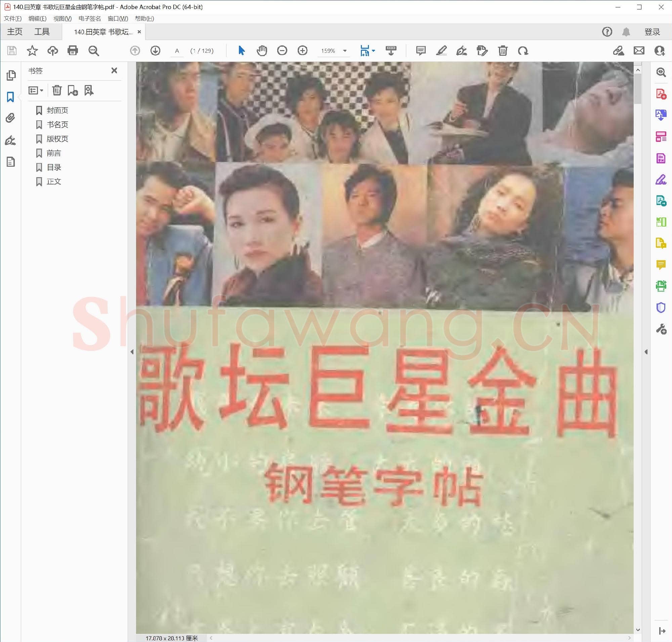The height and width of the screenshot is (642, 672).
Task: Click the print file icon
Action: pyautogui.click(x=73, y=51)
